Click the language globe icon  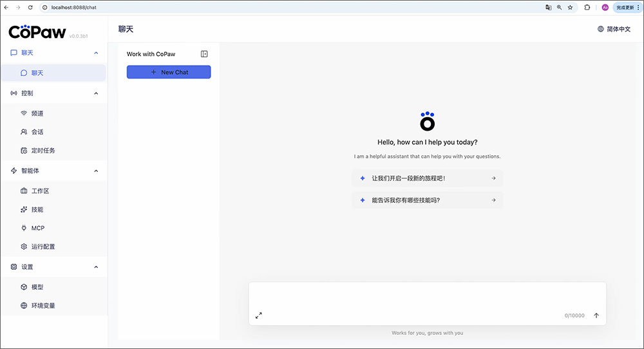[x=600, y=29]
